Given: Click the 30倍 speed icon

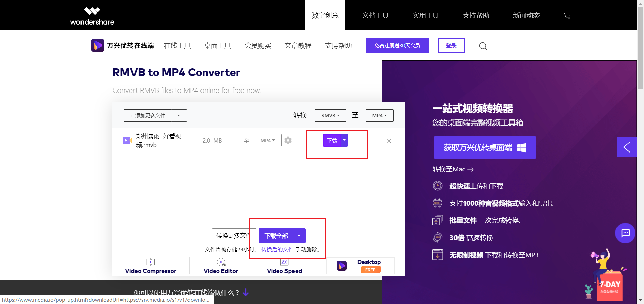Looking at the screenshot, I should pos(438,237).
